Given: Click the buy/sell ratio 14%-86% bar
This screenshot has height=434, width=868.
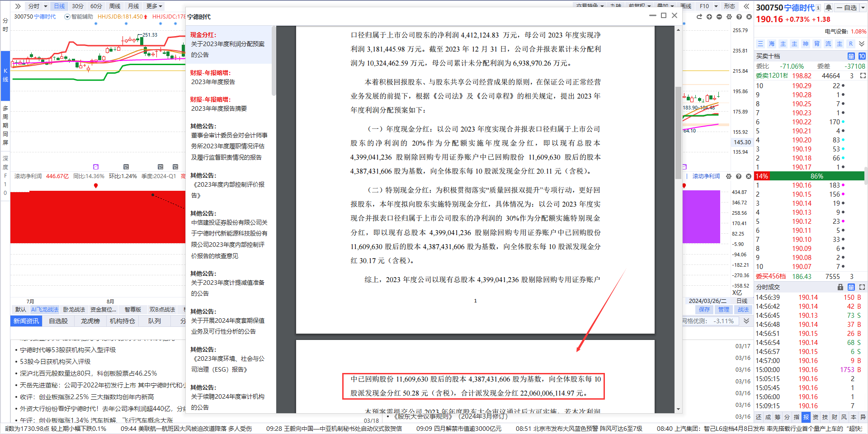Looking at the screenshot, I should click(810, 176).
